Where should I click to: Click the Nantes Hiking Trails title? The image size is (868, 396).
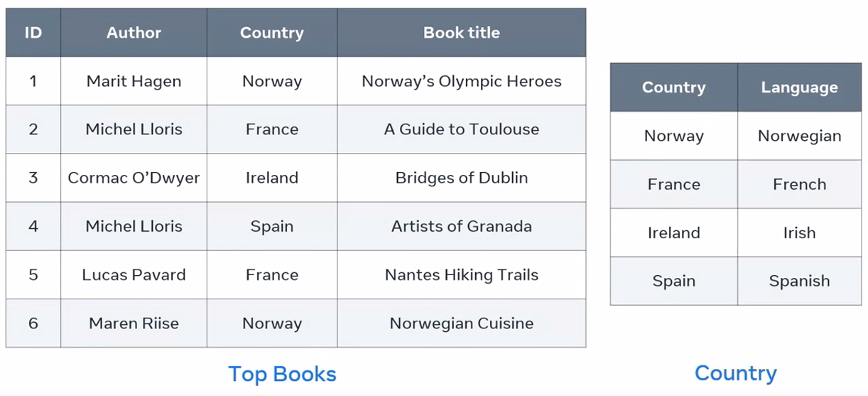tap(461, 274)
